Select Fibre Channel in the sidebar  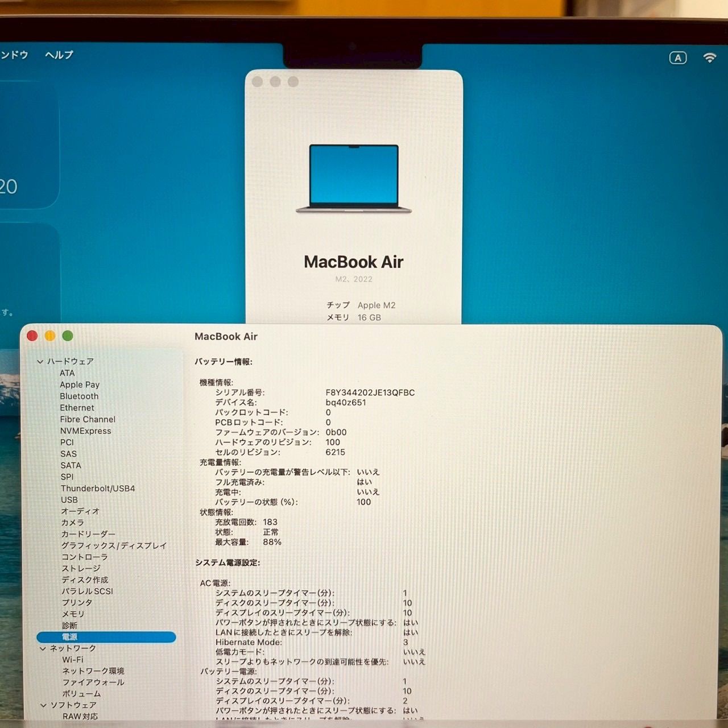tap(88, 419)
